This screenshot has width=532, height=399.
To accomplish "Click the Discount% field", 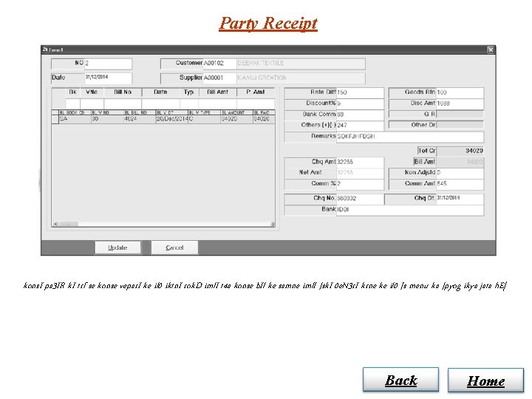I will tap(360, 103).
